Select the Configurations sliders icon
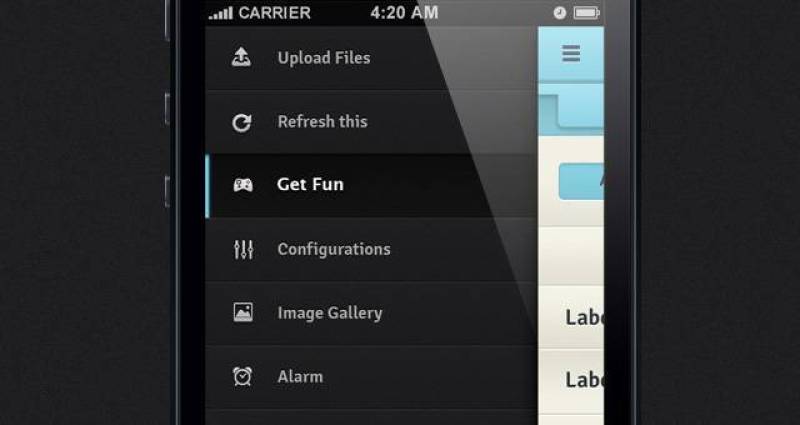The height and width of the screenshot is (425, 800). 243,250
